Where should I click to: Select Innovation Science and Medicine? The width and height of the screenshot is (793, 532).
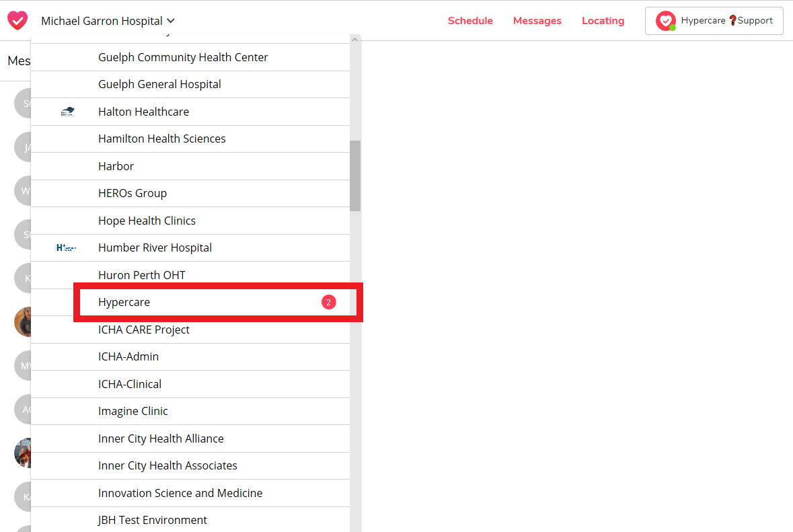pyautogui.click(x=190, y=493)
